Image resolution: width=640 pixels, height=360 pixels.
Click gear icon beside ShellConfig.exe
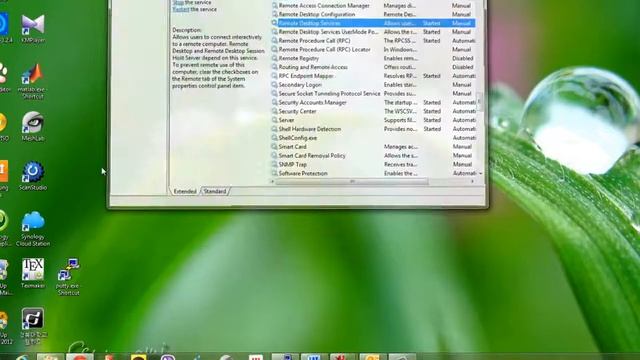click(x=275, y=138)
